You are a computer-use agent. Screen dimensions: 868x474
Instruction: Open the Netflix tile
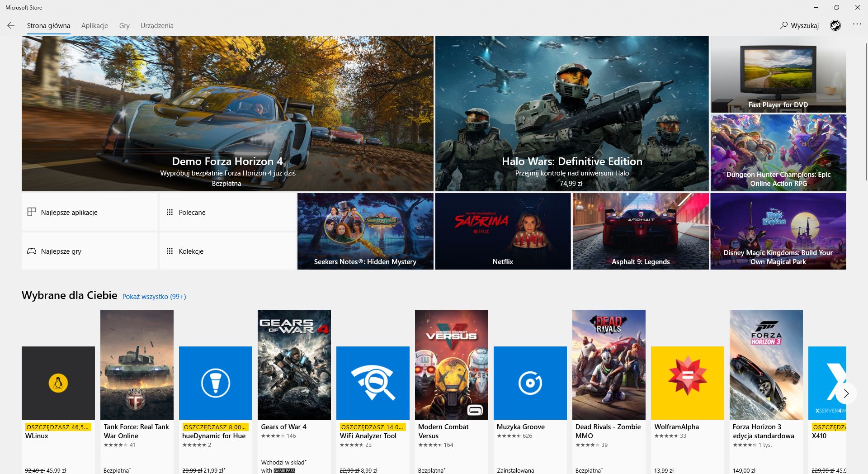coord(502,231)
